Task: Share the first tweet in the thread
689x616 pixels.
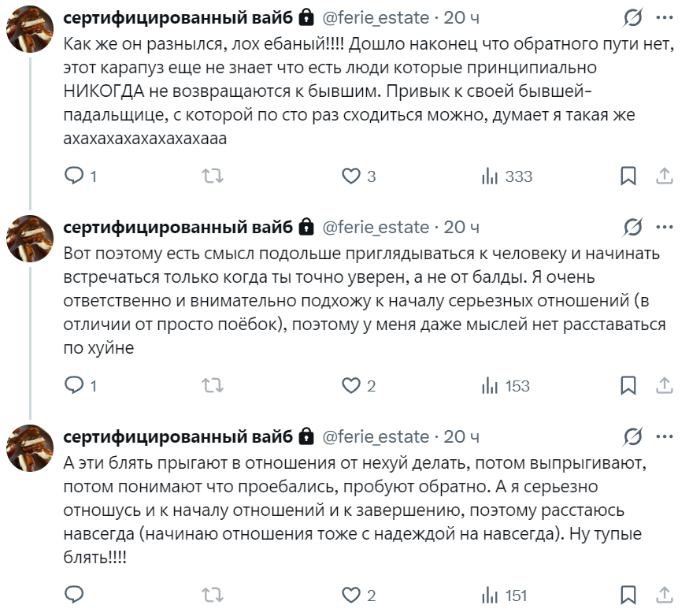Action: pos(664,176)
